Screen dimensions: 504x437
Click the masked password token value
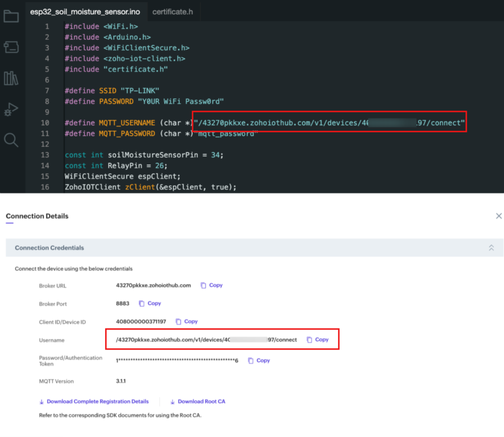click(x=177, y=360)
